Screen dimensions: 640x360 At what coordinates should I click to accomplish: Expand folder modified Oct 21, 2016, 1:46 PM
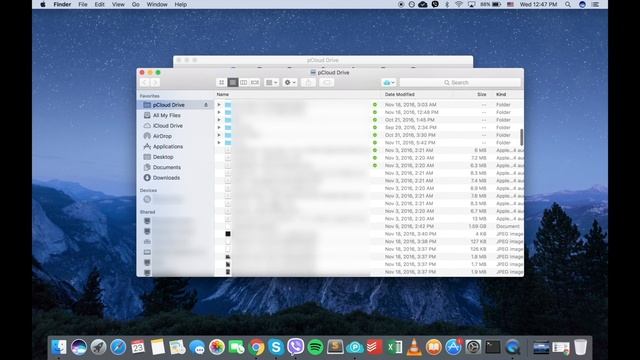tap(219, 120)
